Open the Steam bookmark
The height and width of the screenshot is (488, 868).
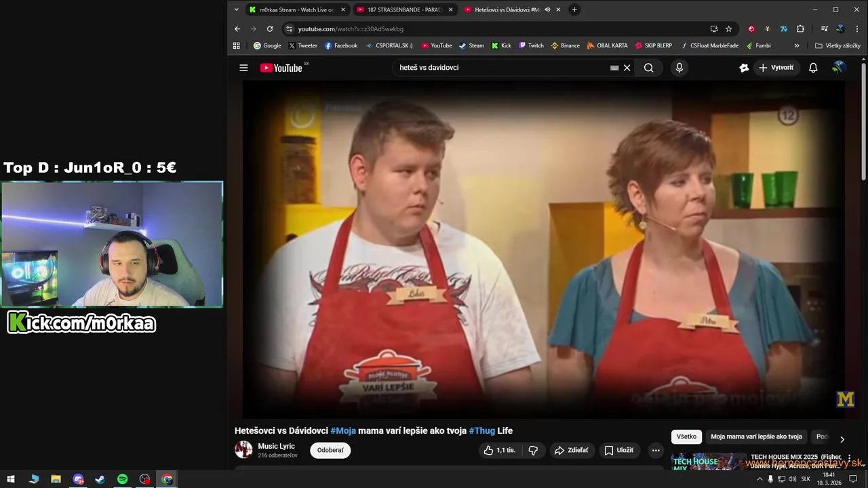tap(471, 45)
